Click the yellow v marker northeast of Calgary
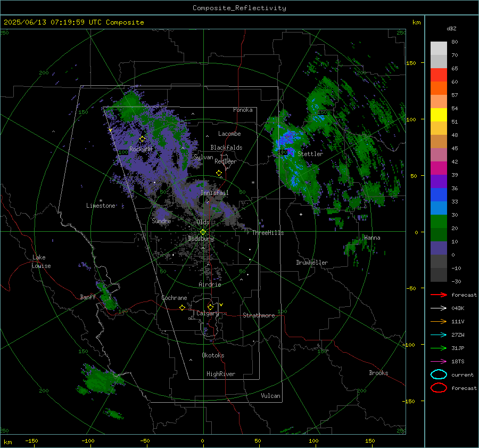The width and height of the screenshot is (479, 448). click(x=221, y=305)
